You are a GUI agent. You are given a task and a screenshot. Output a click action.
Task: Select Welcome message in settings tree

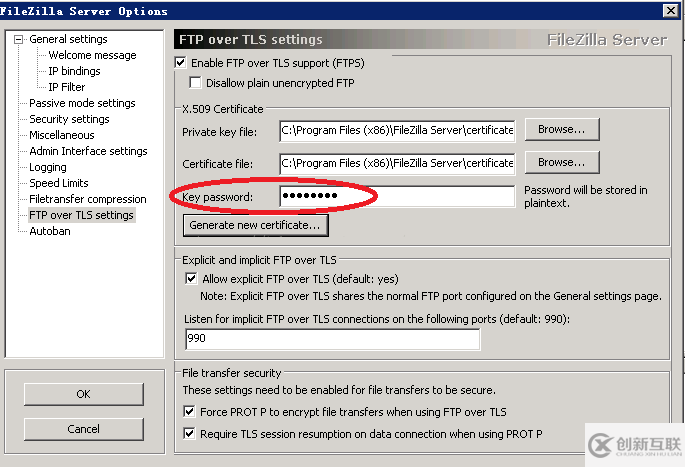(92, 55)
